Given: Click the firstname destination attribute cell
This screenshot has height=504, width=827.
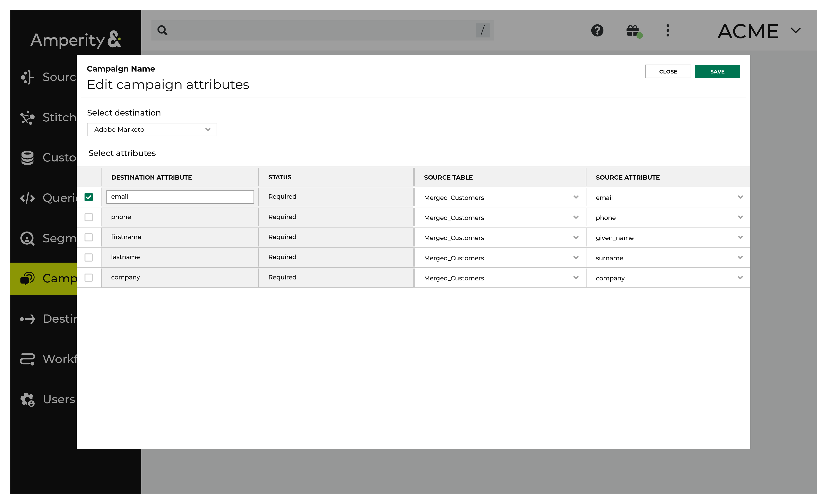Looking at the screenshot, I should (x=180, y=237).
